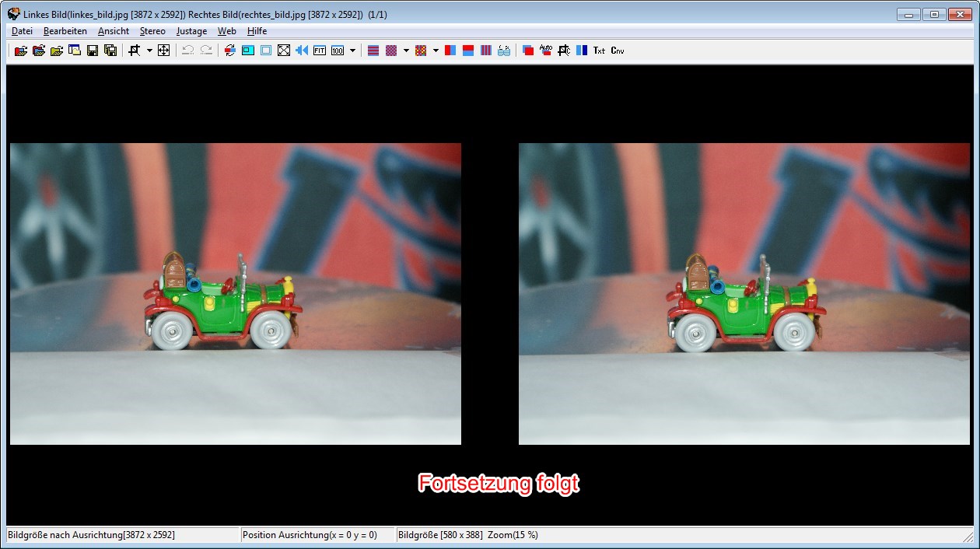Toggle full screen view icon
The width and height of the screenshot is (980, 549).
(284, 51)
